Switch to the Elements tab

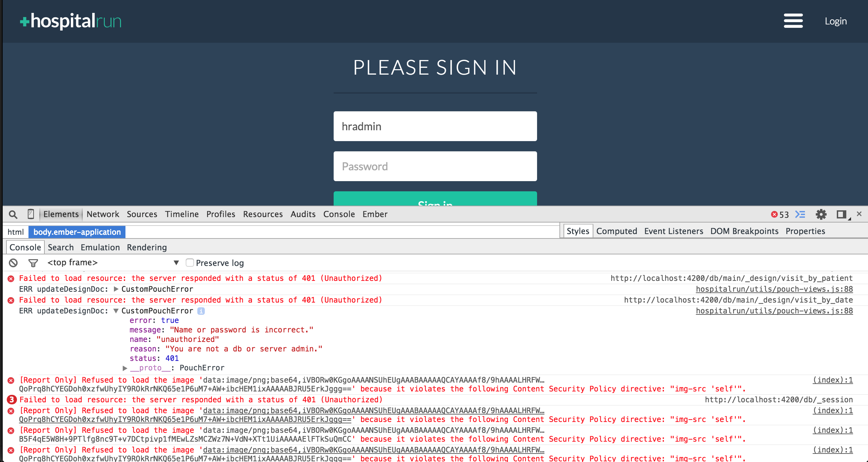pyautogui.click(x=61, y=214)
